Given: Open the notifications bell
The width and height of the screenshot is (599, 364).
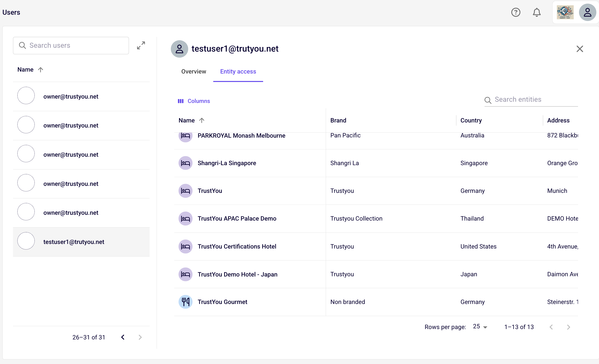Looking at the screenshot, I should click(537, 12).
